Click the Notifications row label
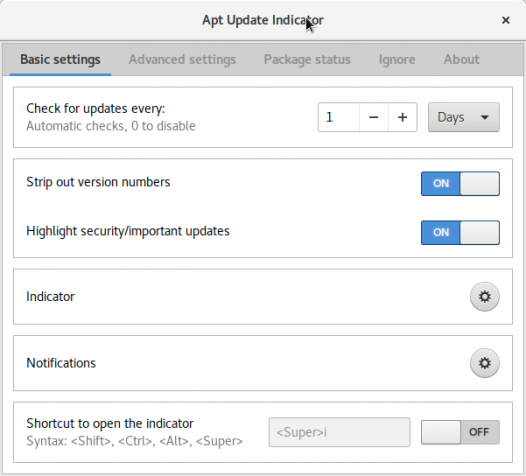The height and width of the screenshot is (476, 526). (x=61, y=363)
